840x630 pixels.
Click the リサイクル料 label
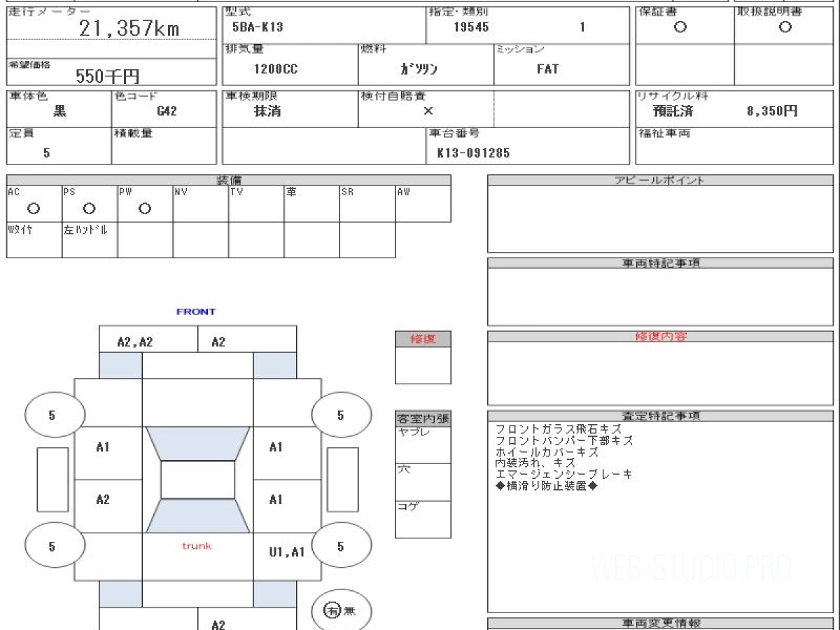(x=673, y=96)
